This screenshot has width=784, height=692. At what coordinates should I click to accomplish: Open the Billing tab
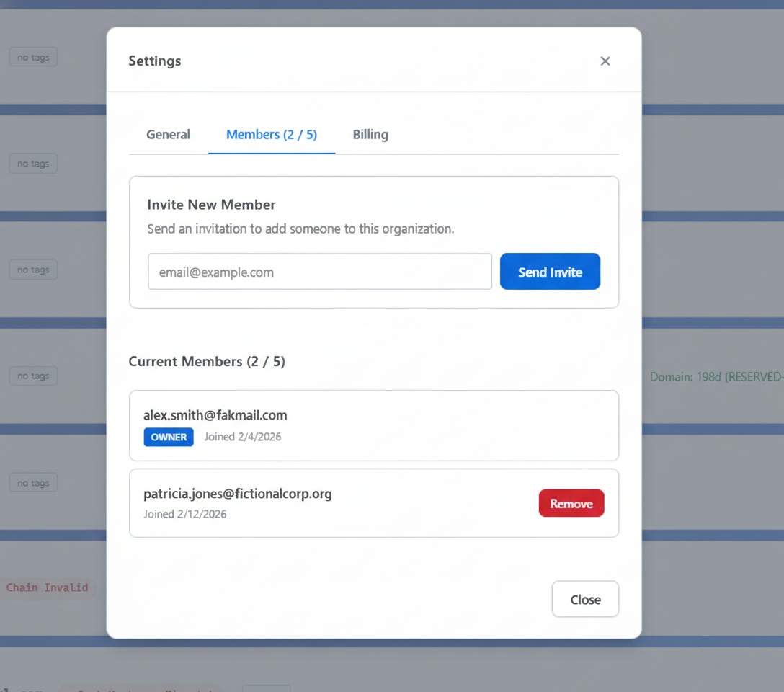[x=370, y=135]
